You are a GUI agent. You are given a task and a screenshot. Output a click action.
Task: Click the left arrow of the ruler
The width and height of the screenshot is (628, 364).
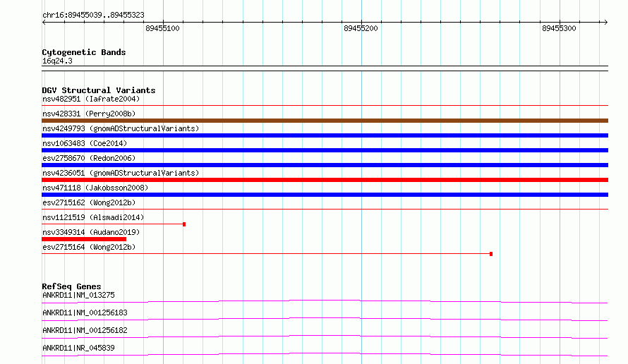44,22
